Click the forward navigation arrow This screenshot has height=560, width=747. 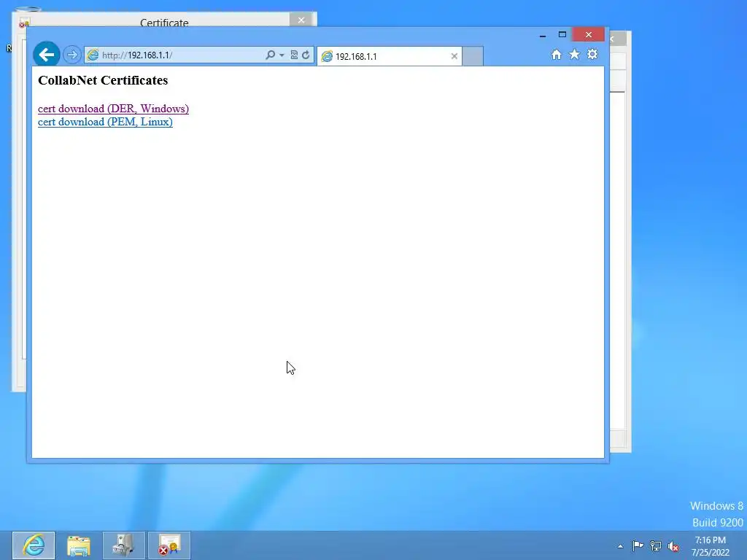pos(72,55)
